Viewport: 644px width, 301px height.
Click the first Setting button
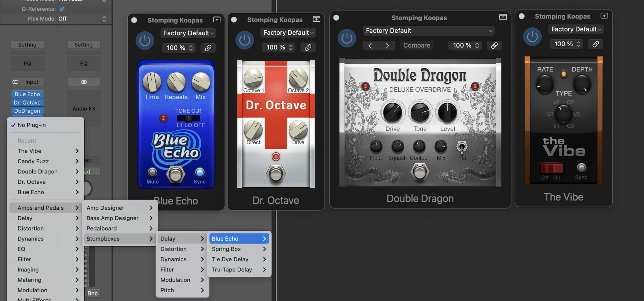click(27, 45)
